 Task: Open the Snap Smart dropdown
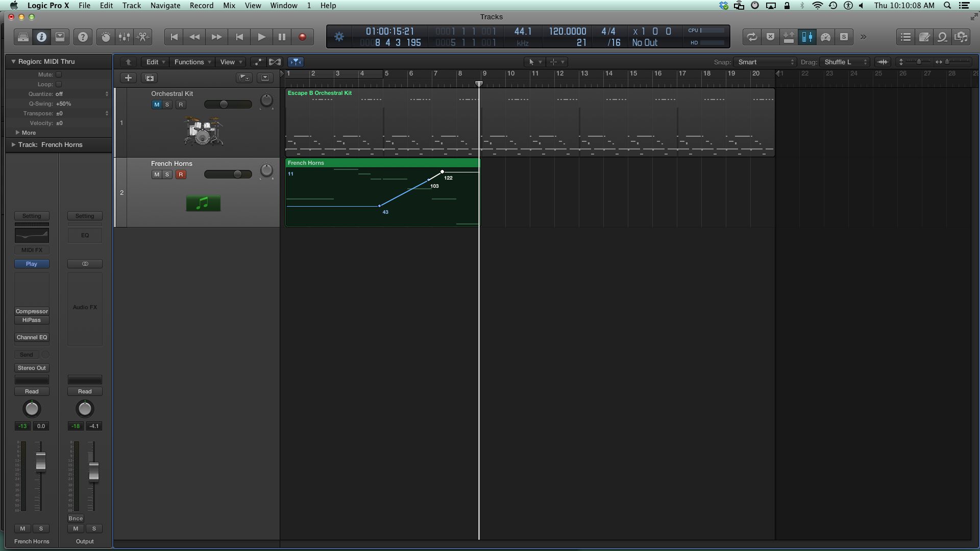point(765,62)
